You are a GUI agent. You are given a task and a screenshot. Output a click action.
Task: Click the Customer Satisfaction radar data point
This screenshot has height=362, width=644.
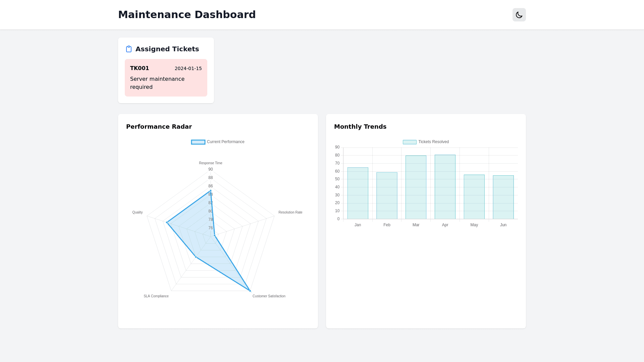pyautogui.click(x=250, y=291)
